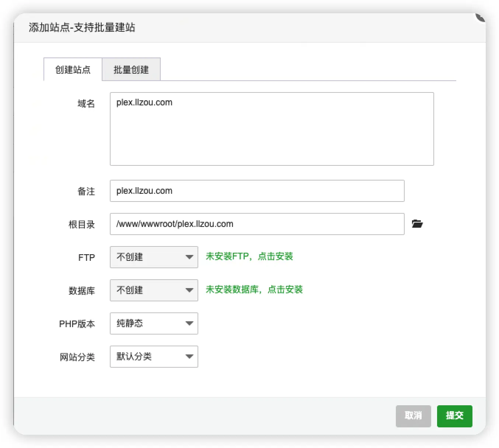499x448 pixels.
Task: Open the FTP dropdown
Action: click(x=154, y=257)
